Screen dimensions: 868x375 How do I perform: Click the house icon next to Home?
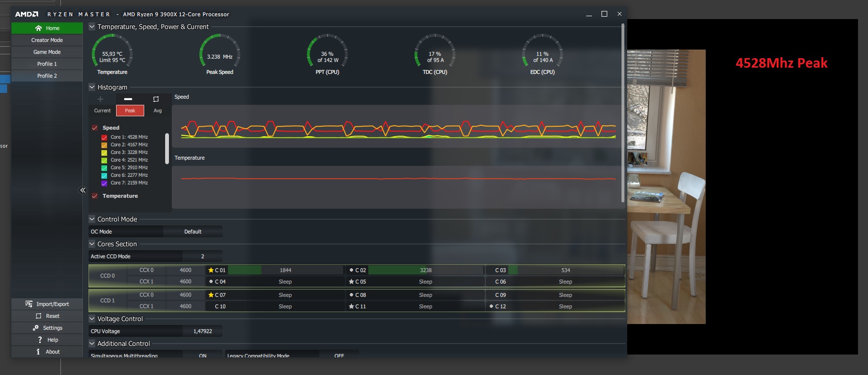(39, 28)
